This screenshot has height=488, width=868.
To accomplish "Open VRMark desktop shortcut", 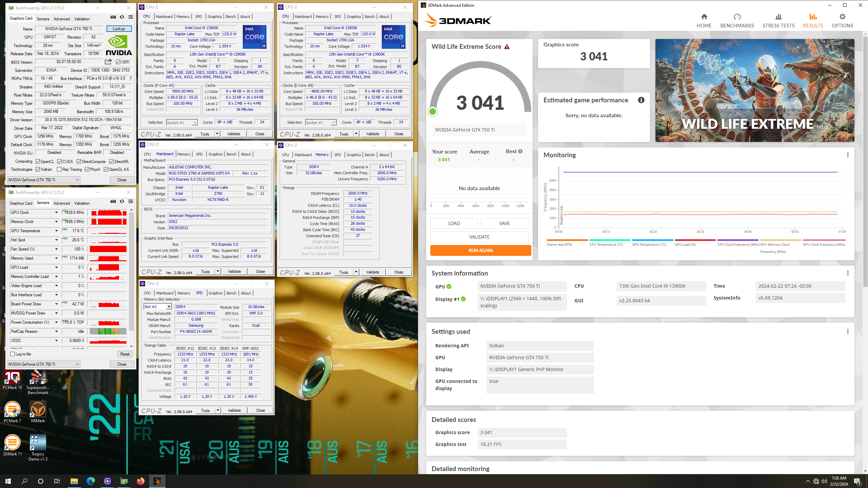I will coord(38,412).
